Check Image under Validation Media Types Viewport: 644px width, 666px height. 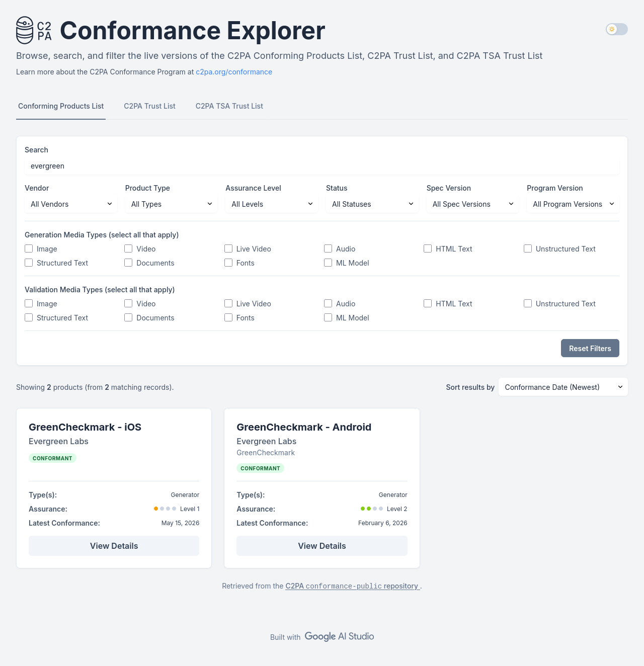(29, 304)
